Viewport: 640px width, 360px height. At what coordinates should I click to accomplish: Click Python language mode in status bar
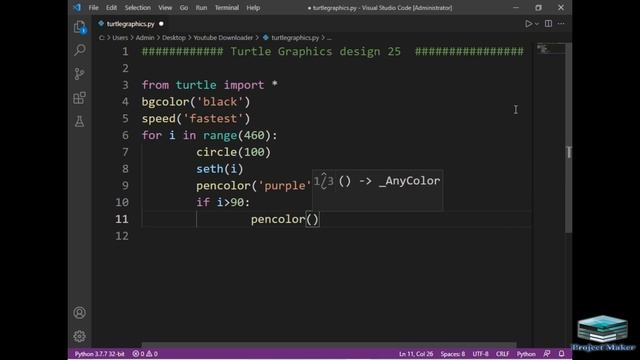click(526, 354)
